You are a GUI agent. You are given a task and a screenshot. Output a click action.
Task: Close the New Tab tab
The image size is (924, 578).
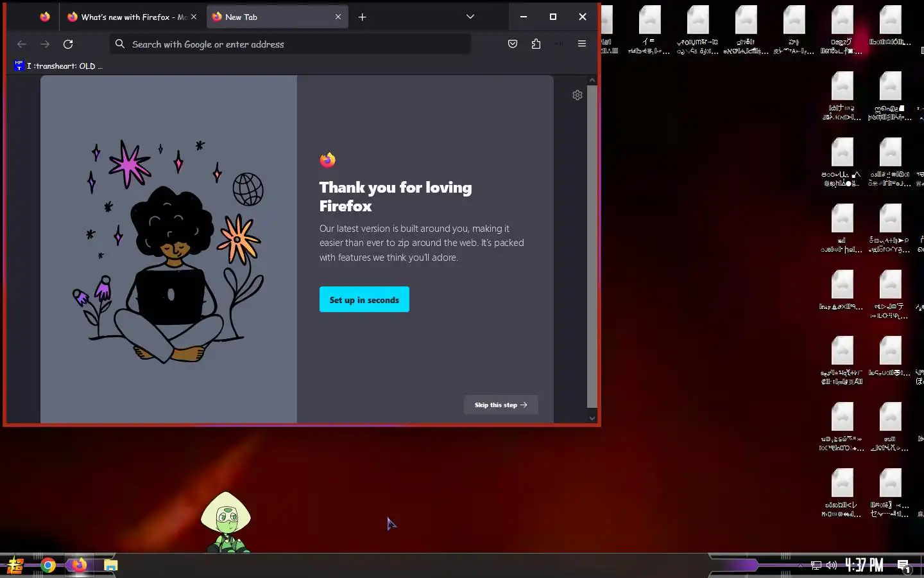click(338, 17)
